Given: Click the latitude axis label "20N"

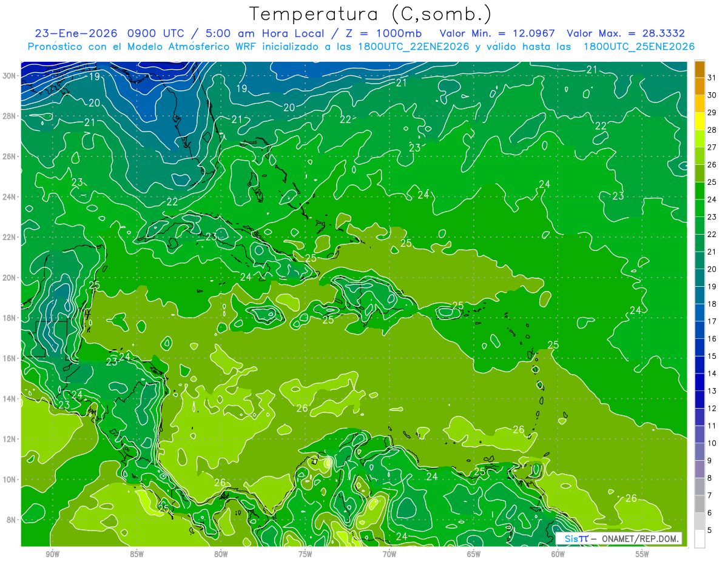Looking at the screenshot, I should 10,278.
